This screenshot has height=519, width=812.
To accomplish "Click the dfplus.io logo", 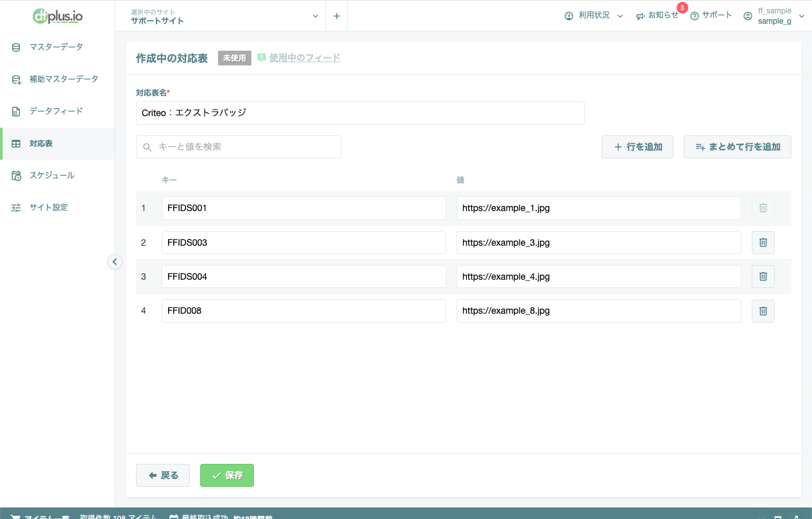I will (58, 15).
